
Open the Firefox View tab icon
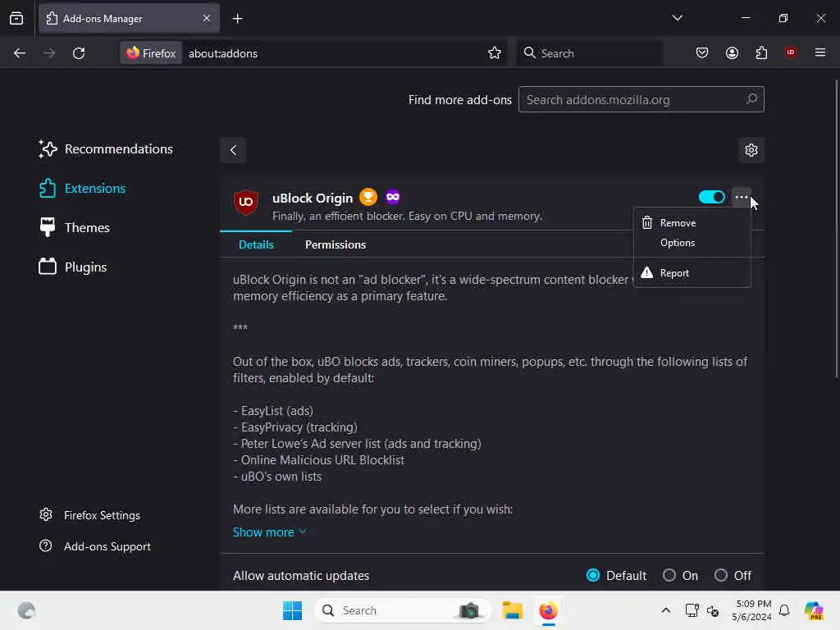pos(16,18)
